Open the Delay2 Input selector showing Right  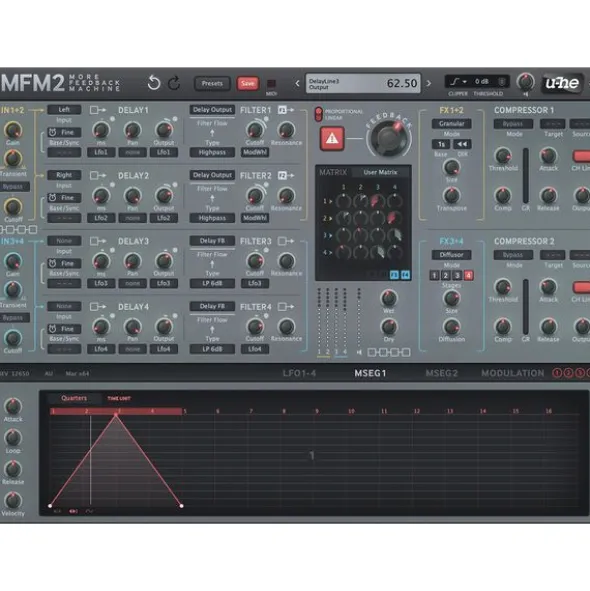[x=64, y=175]
